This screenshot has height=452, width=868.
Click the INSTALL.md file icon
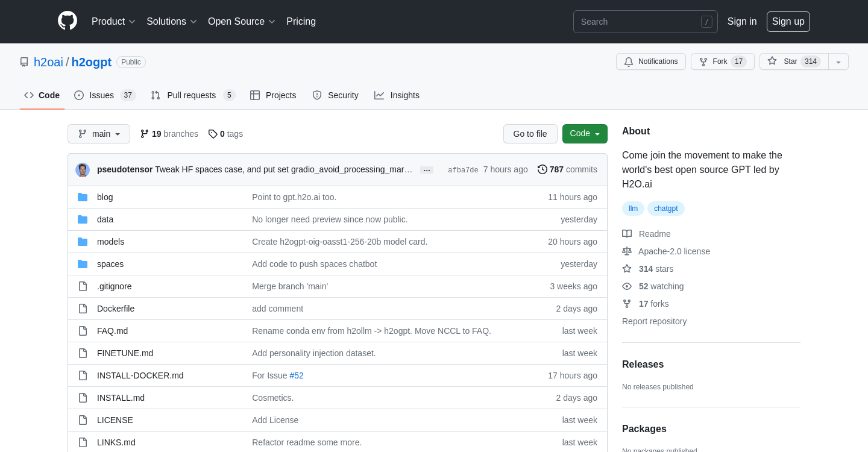pos(83,398)
